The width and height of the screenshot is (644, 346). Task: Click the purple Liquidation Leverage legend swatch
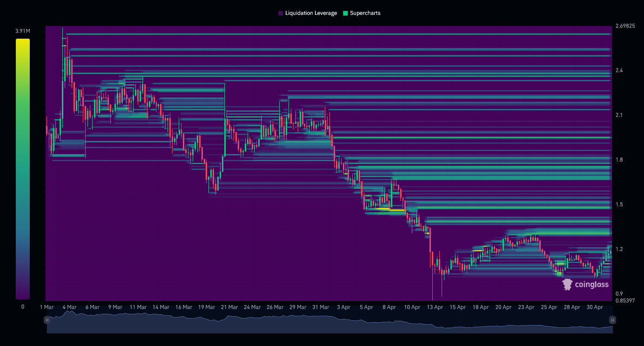pos(281,13)
